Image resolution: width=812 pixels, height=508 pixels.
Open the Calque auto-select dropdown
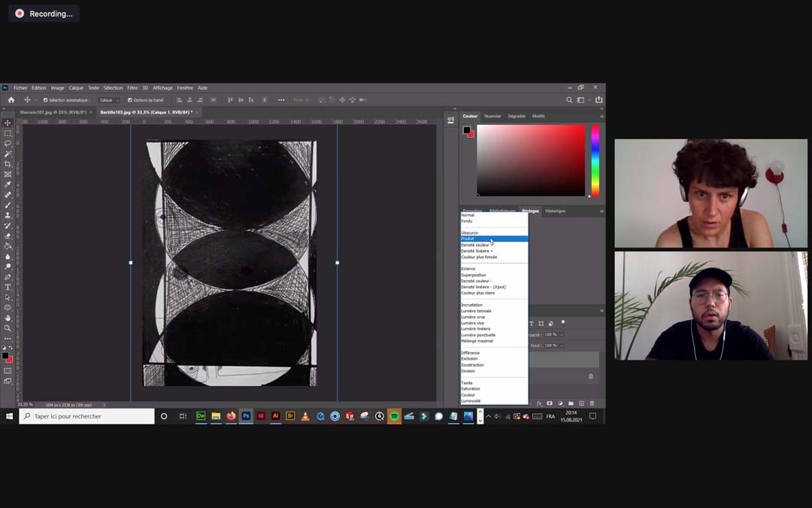(x=109, y=100)
